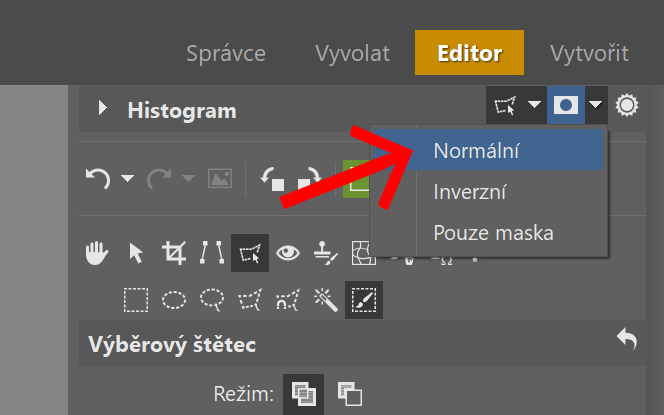The height and width of the screenshot is (415, 664).
Task: Select the Pan hand tool
Action: coord(97,253)
